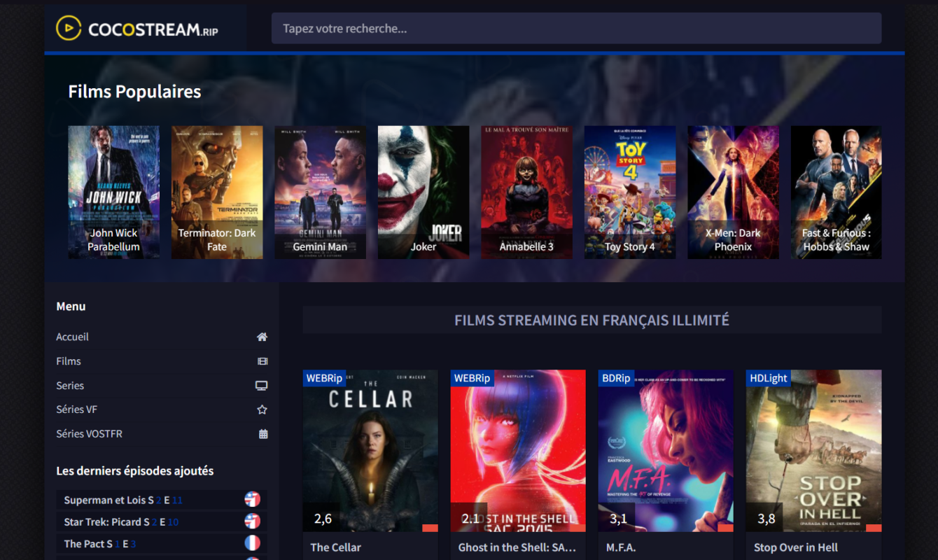Click the flag icon on Superman et Lois row
The image size is (938, 560).
pyautogui.click(x=252, y=500)
